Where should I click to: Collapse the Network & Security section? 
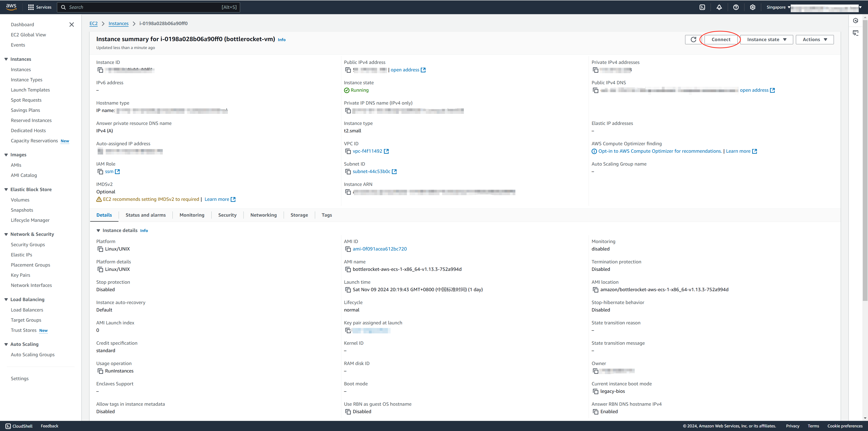point(6,234)
